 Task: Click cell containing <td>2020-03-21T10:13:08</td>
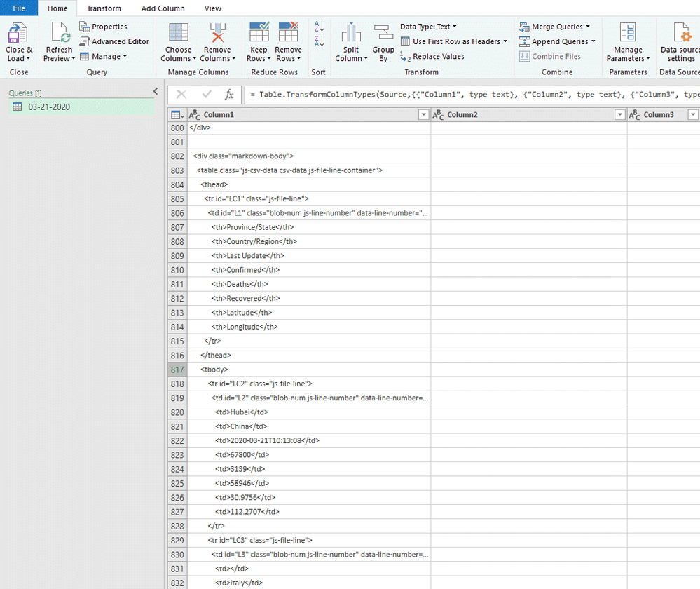pyautogui.click(x=309, y=440)
